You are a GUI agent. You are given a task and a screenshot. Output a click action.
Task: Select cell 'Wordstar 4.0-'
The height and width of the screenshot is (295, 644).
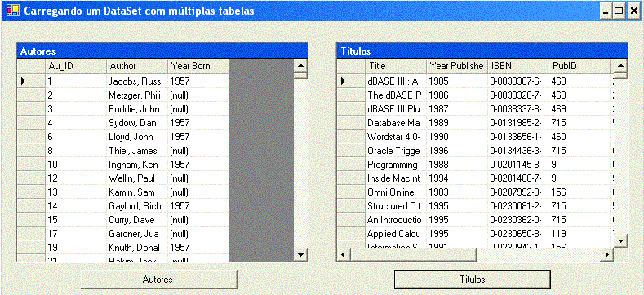coord(396,137)
